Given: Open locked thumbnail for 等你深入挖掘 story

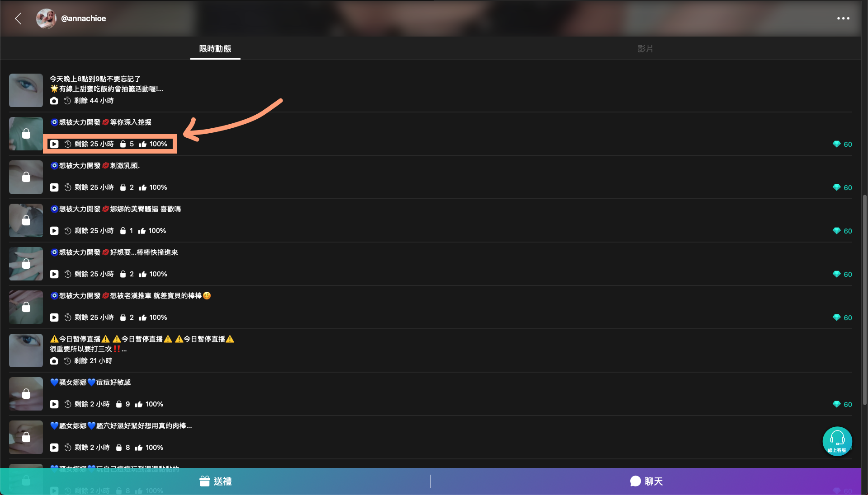Looking at the screenshot, I should pyautogui.click(x=26, y=134).
